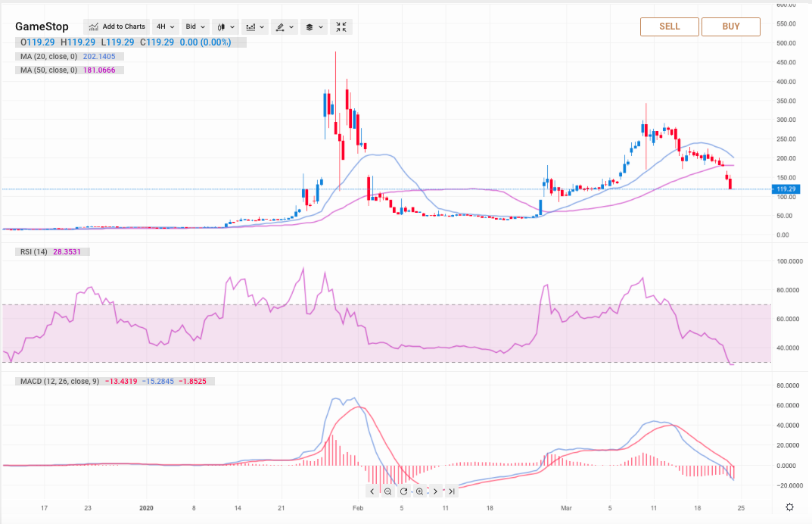Reset chart view with the refresh icon

(x=403, y=491)
